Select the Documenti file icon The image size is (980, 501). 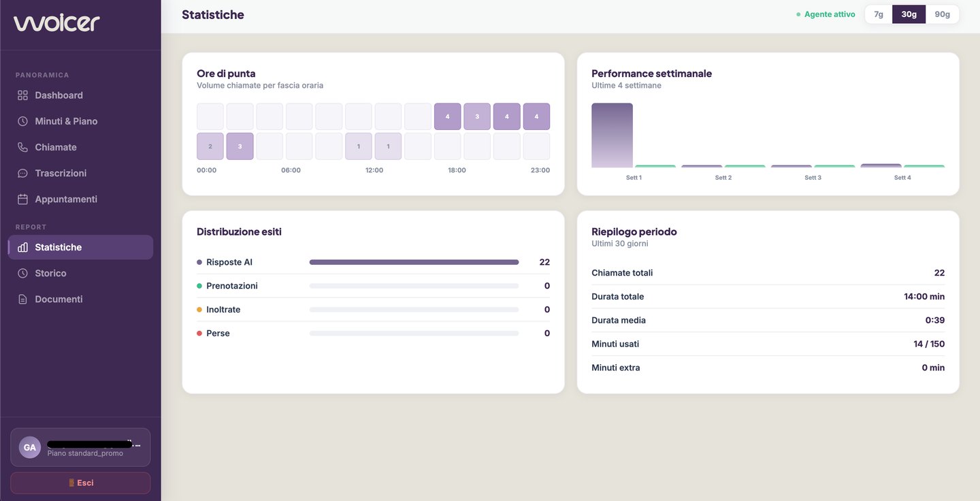tap(22, 299)
